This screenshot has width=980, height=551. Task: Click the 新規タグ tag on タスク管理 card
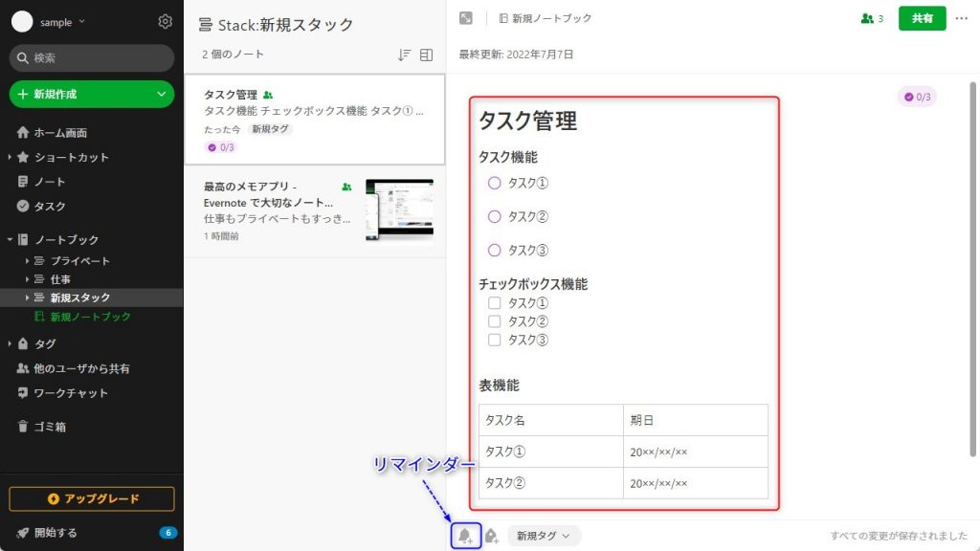pos(270,129)
